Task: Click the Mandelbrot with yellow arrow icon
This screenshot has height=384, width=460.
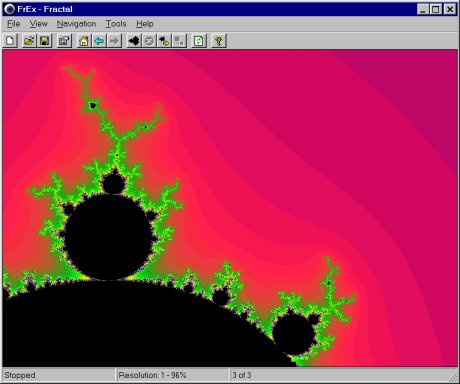Action: click(x=164, y=41)
